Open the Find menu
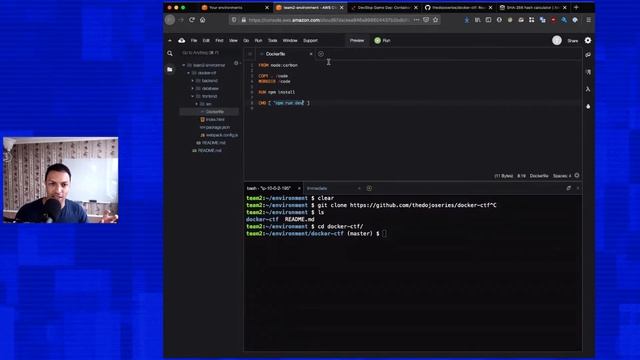The width and height of the screenshot is (640, 360). [x=219, y=40]
